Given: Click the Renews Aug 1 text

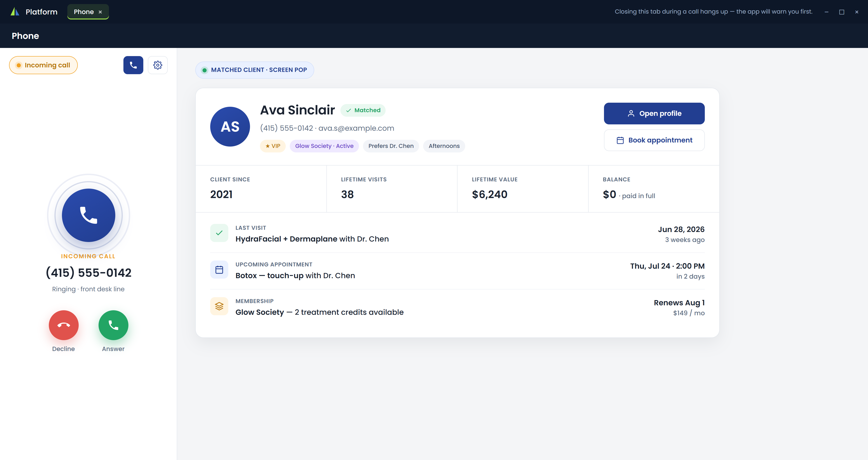Looking at the screenshot, I should [679, 303].
